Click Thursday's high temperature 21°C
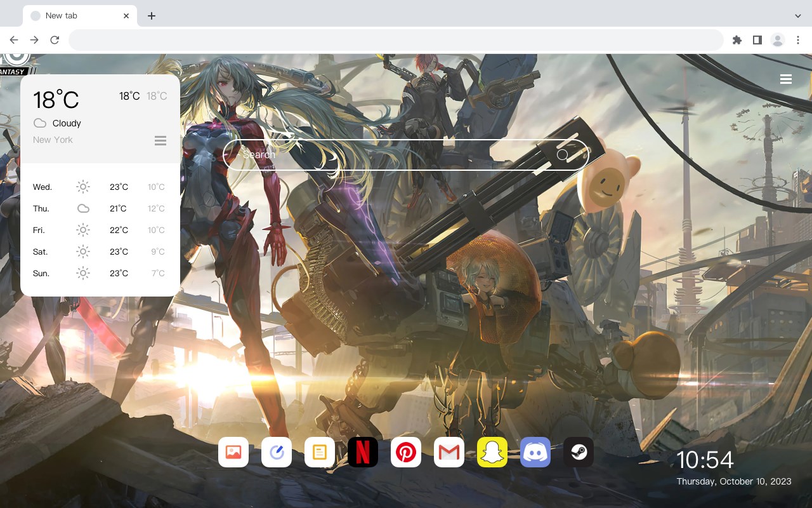This screenshot has height=508, width=812. pos(118,208)
